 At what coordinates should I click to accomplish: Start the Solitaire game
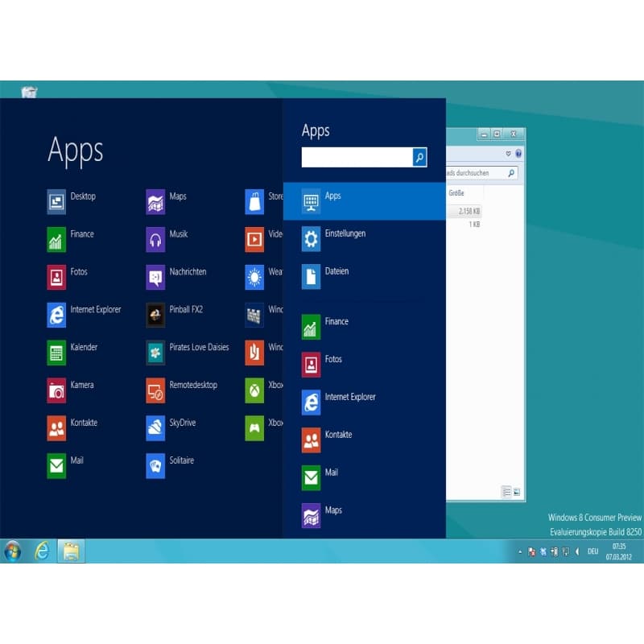pos(170,466)
